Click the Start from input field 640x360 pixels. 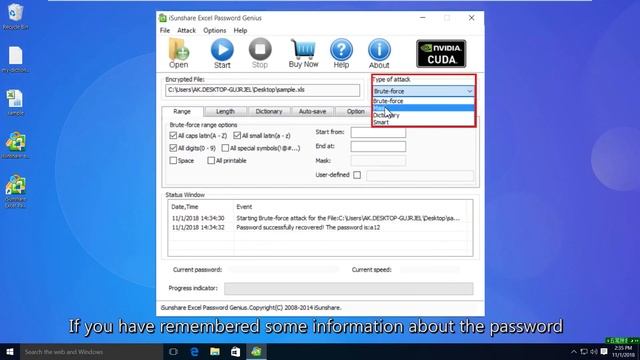[x=378, y=132]
